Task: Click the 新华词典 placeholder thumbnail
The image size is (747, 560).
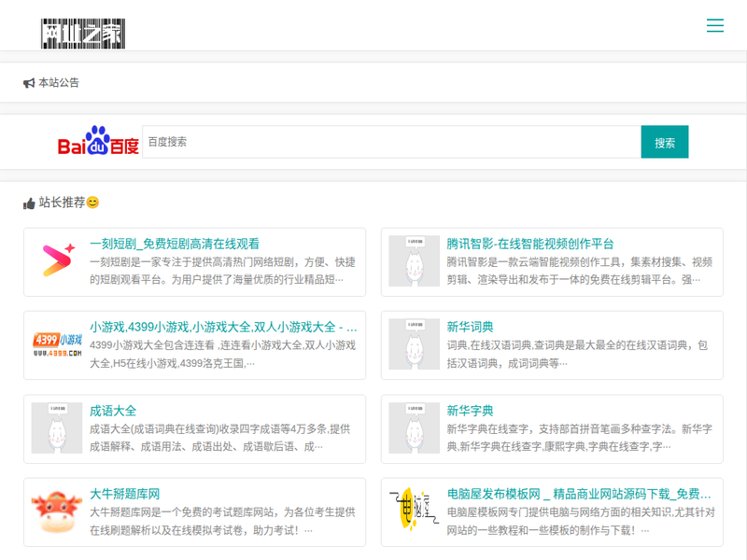Action: tap(414, 344)
